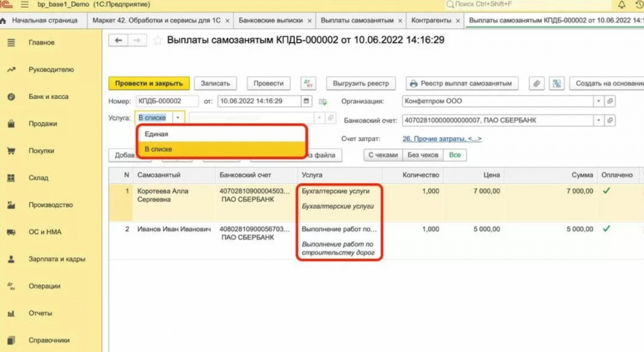Image resolution: width=644 pixels, height=352 pixels.
Task: Go back using the left arrow
Action: (x=119, y=40)
